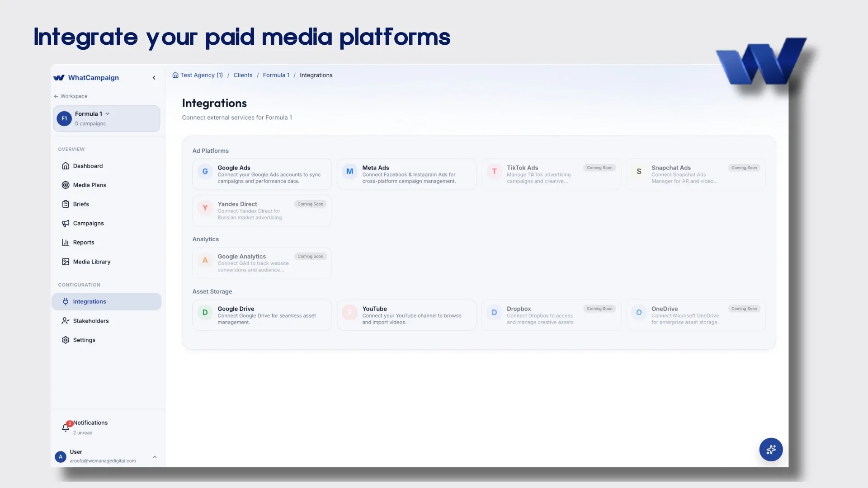Connect the Meta Ads integration card
This screenshot has width=868, height=488.
click(407, 174)
